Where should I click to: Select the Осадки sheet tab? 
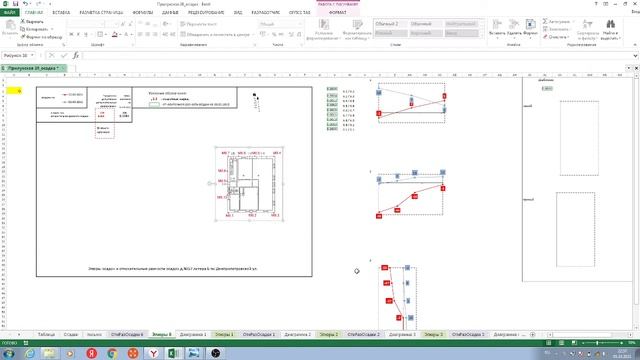point(71,334)
